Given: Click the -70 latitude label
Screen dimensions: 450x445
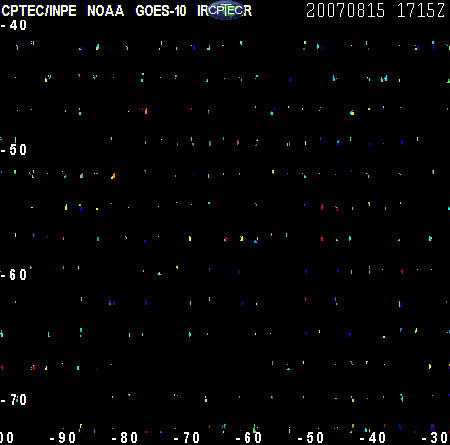Looking at the screenshot, I should (14, 399).
